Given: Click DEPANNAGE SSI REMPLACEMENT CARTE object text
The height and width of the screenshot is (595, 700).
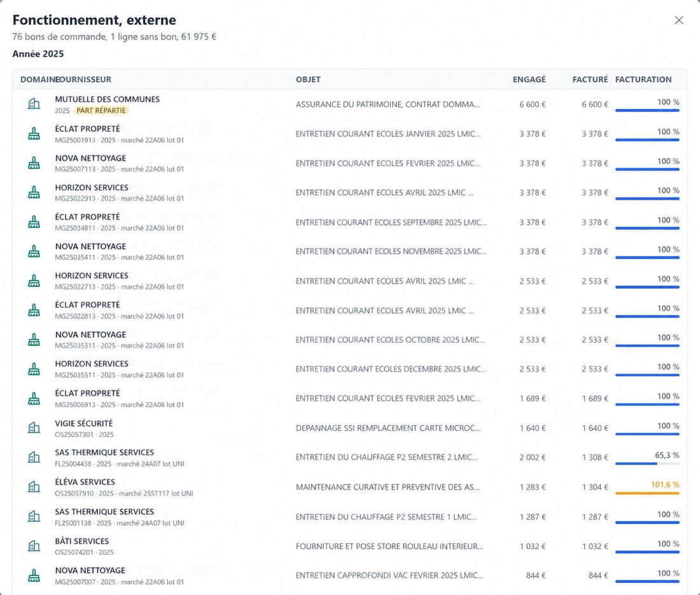Looking at the screenshot, I should pos(388,428).
